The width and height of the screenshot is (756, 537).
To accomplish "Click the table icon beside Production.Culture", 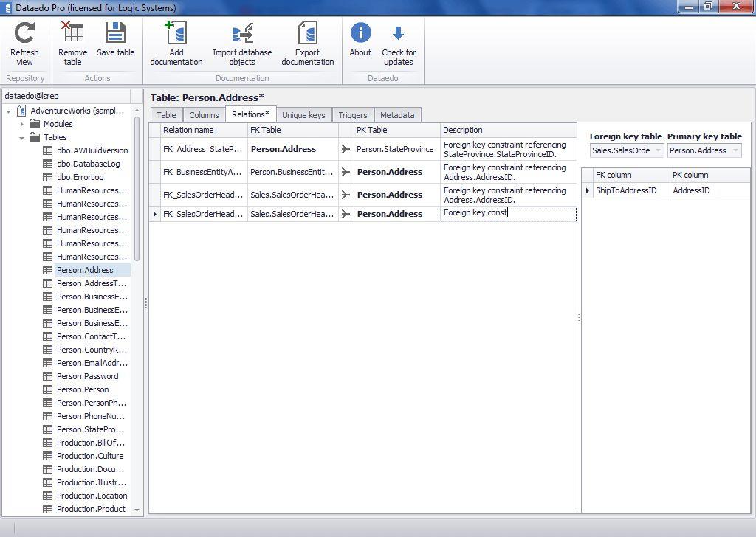I will 48,456.
